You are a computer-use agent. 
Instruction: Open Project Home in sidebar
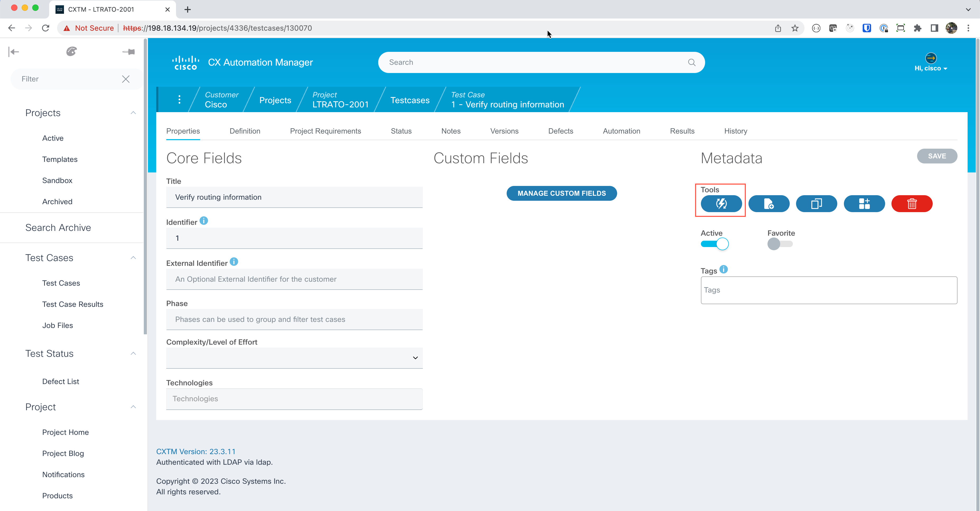coord(66,432)
